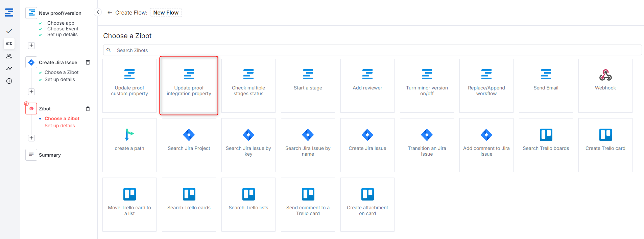Pick the create a path zibot

click(129, 145)
